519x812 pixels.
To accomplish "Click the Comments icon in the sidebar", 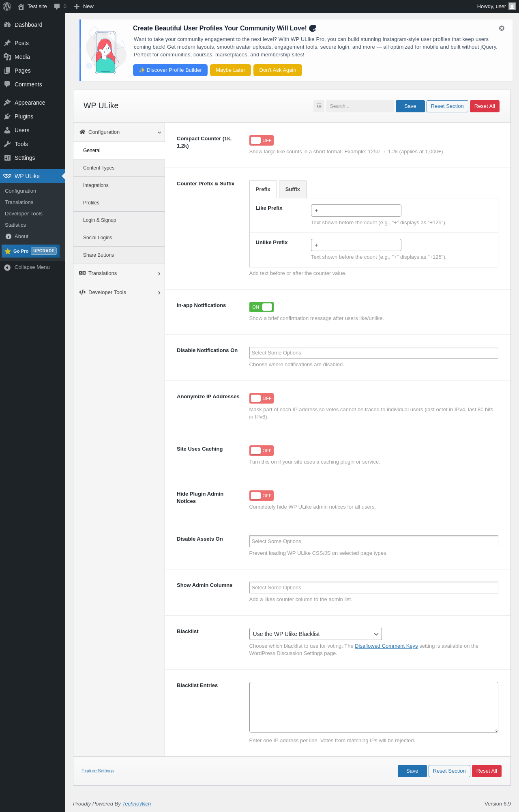I will pyautogui.click(x=7, y=84).
